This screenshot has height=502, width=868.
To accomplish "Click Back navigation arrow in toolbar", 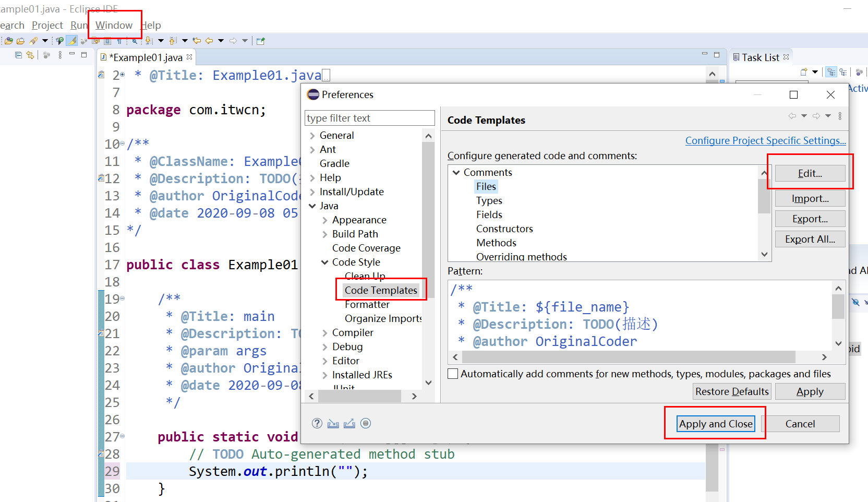I will (209, 41).
